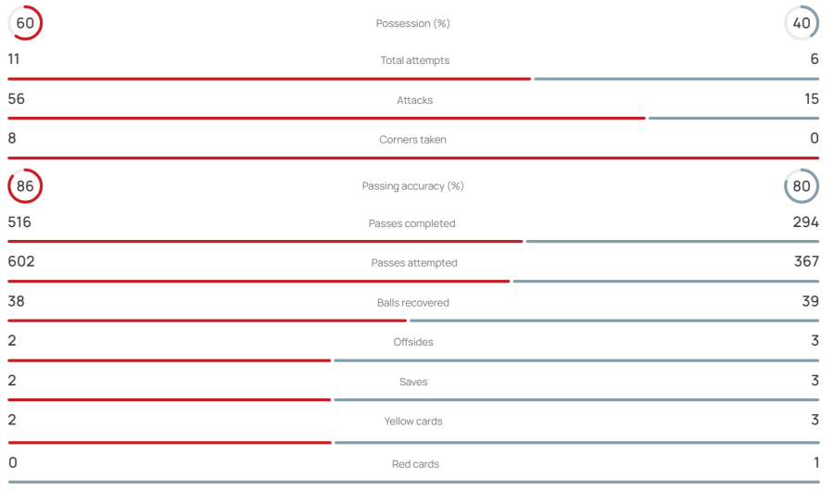
Task: Click the Offsides label
Action: 413,342
